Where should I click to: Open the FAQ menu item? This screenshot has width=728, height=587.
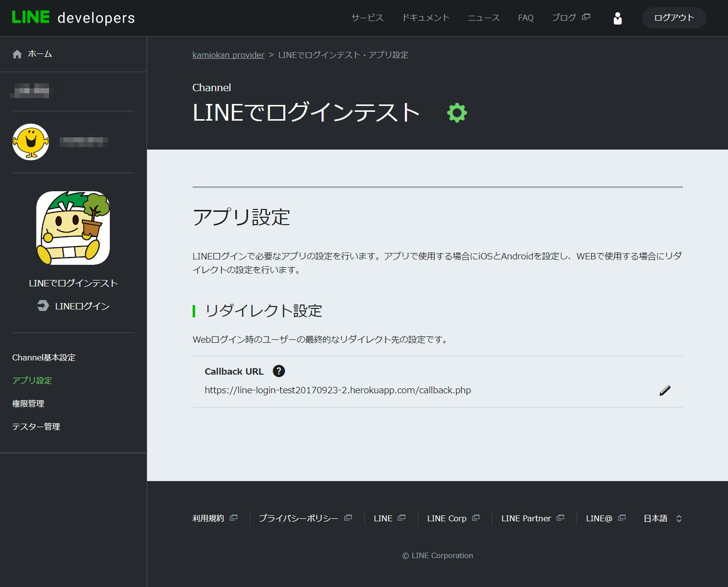pyautogui.click(x=526, y=18)
